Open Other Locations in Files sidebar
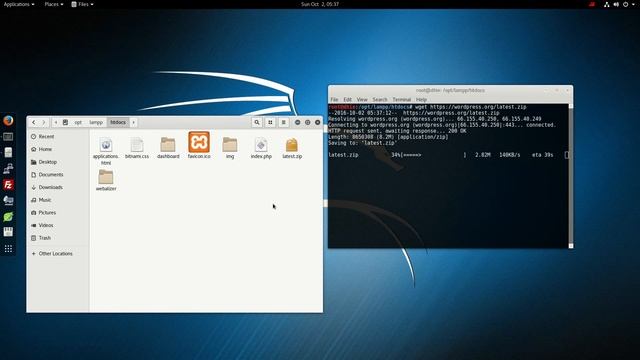This screenshot has height=360, width=640. [x=58, y=253]
